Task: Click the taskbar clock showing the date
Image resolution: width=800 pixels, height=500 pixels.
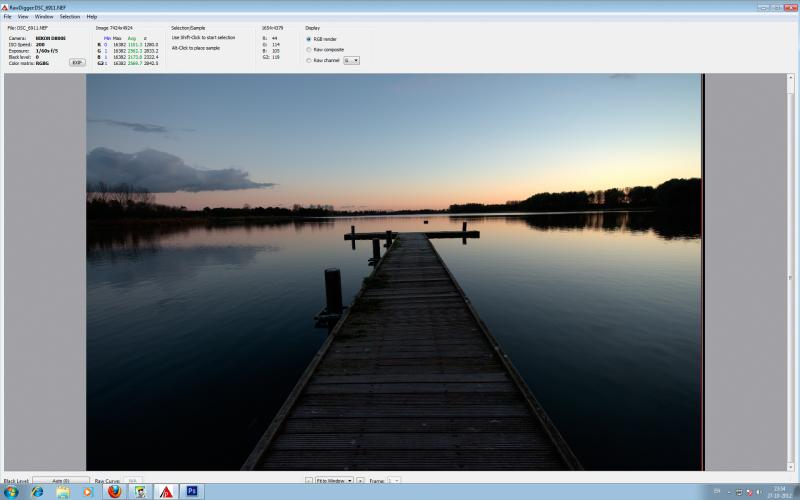Action: [780, 492]
